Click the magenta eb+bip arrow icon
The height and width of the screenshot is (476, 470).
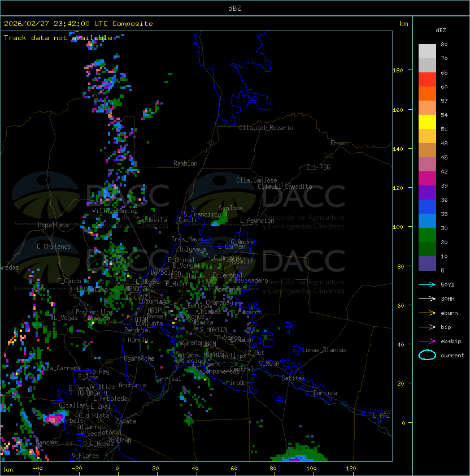(427, 341)
